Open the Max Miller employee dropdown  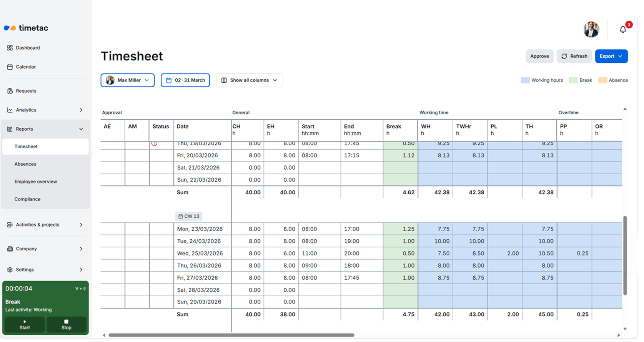click(128, 80)
